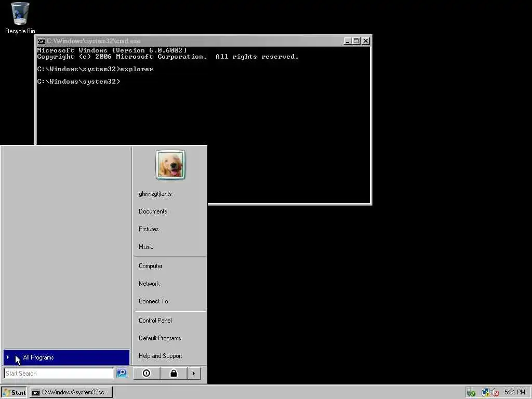Click the muted volume tray icon
The height and width of the screenshot is (399, 532).
tap(495, 393)
